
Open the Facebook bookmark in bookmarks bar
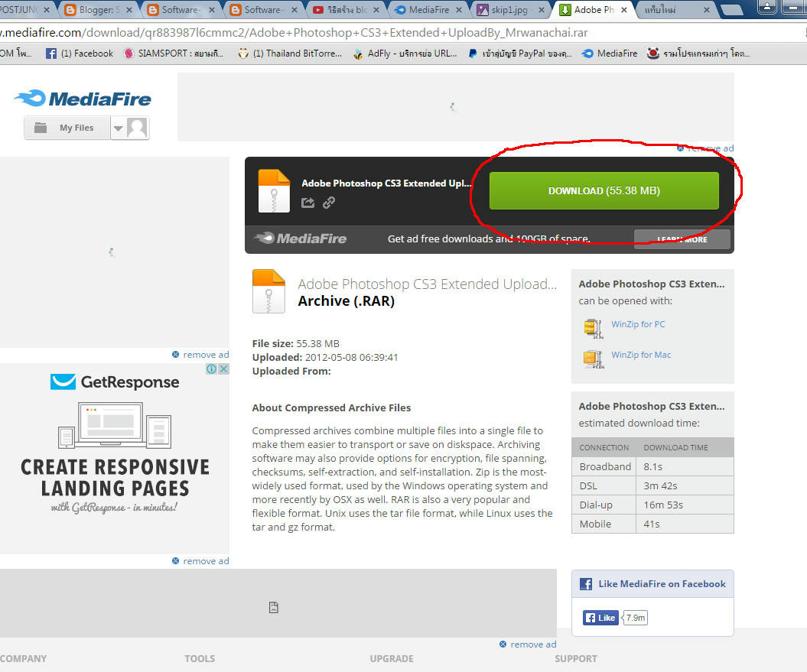(79, 54)
